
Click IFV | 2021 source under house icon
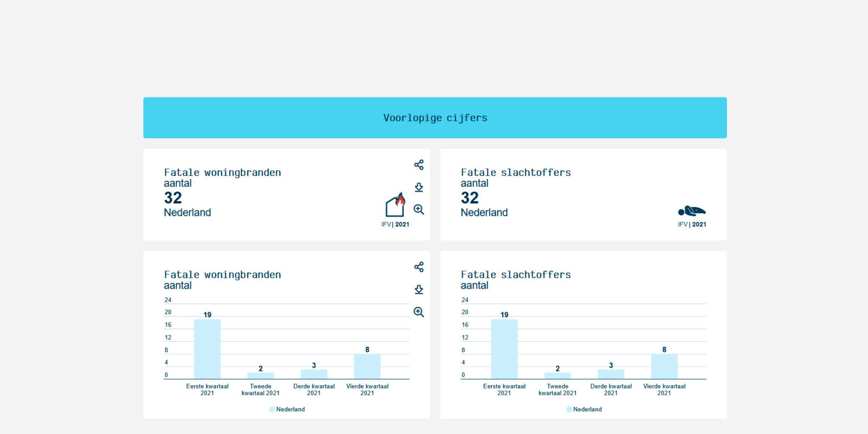(x=395, y=225)
